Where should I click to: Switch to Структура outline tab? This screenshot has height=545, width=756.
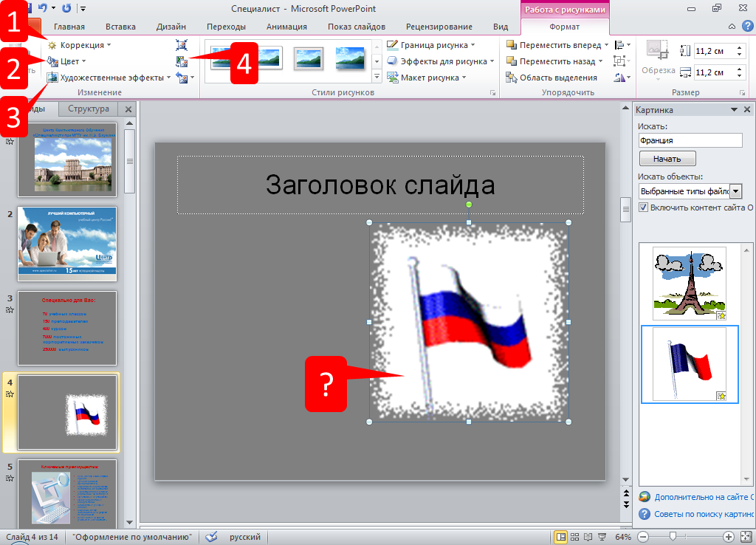[x=89, y=109]
